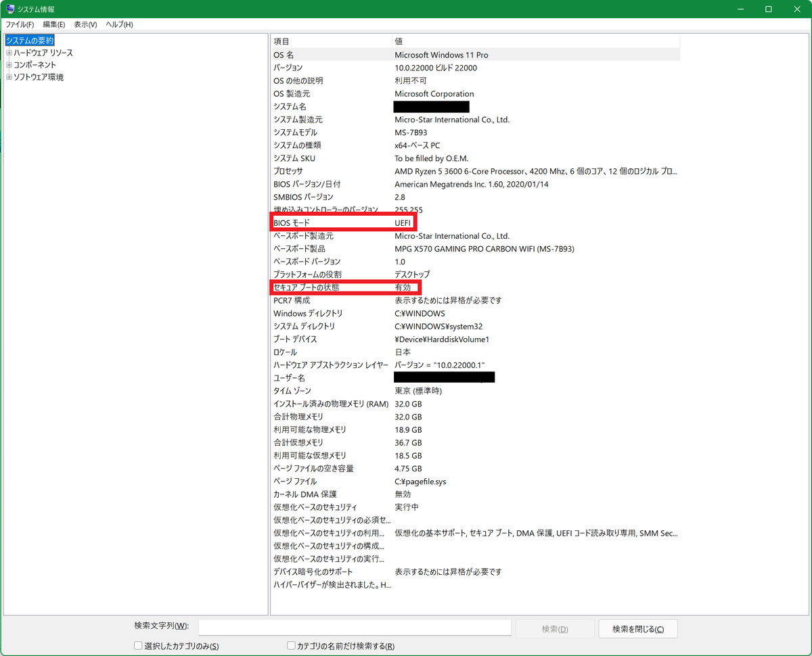Screen dimensions: 812x656
Task: Select ソフトウェア環境 label in tree
Action: pyautogui.click(x=39, y=77)
